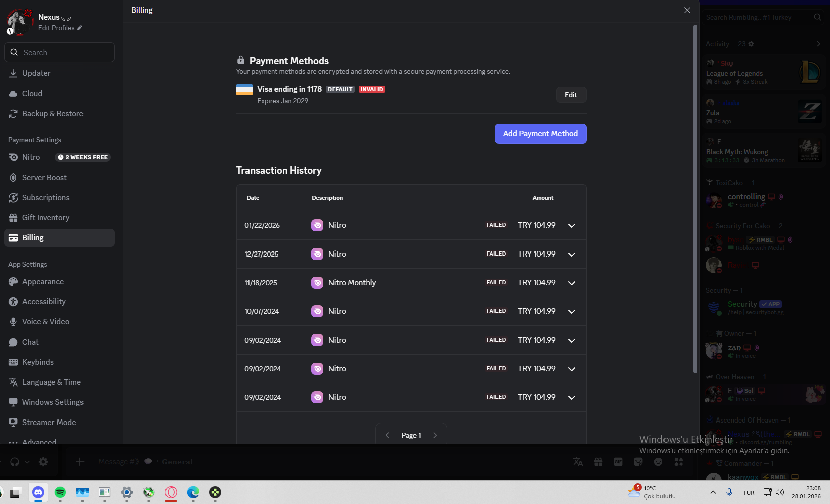Click the Edit button for the Visa card
Viewport: 830px width, 504px height.
coord(571,95)
